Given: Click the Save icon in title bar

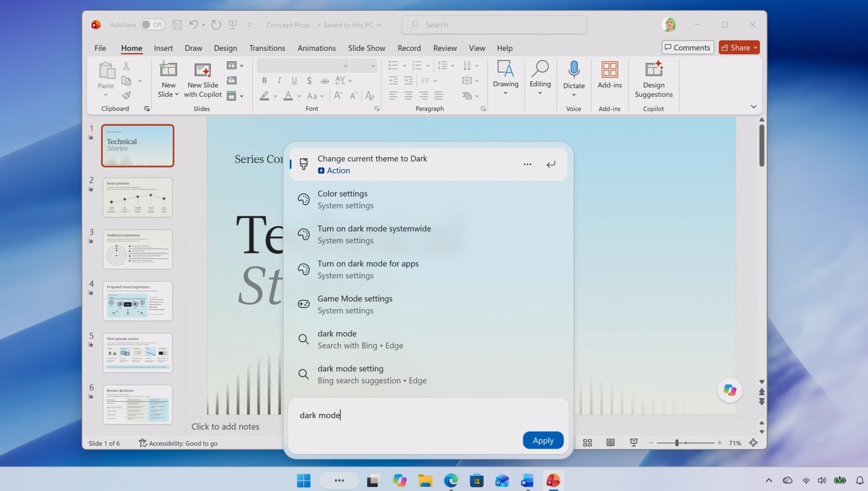Looking at the screenshot, I should (176, 25).
